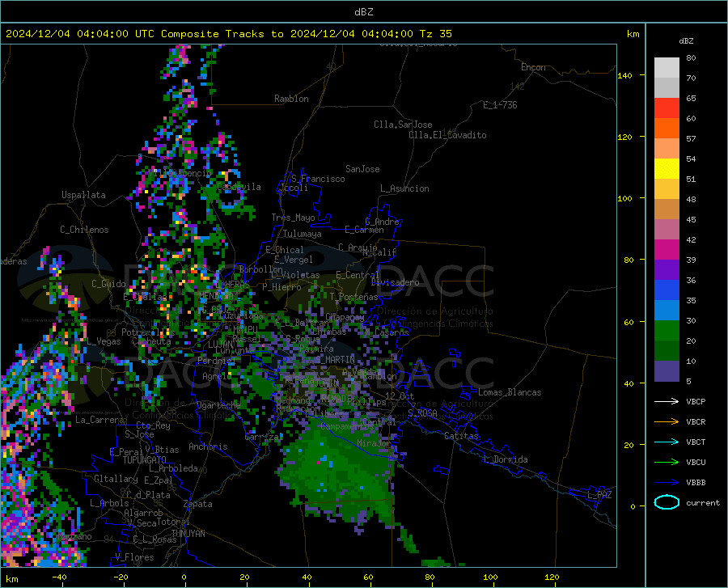The image size is (728, 588).
Task: Click the 'Clla.SanJose' map label
Action: (403, 125)
